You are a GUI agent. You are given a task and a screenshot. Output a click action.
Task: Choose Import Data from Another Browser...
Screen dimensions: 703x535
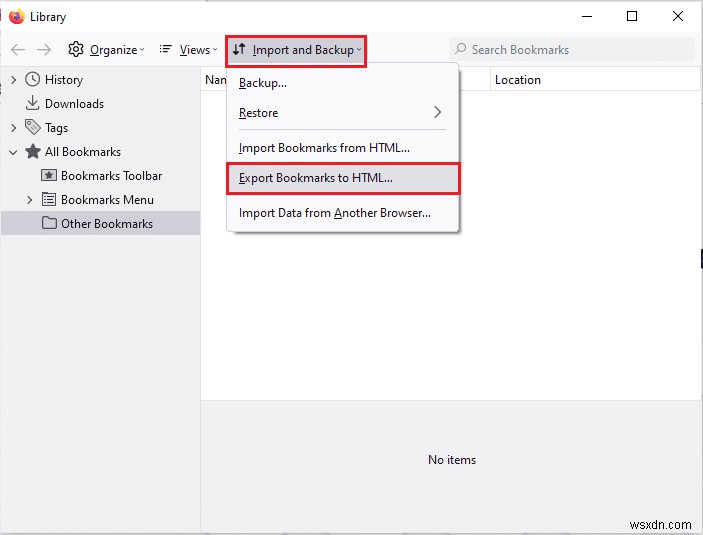[x=343, y=213]
